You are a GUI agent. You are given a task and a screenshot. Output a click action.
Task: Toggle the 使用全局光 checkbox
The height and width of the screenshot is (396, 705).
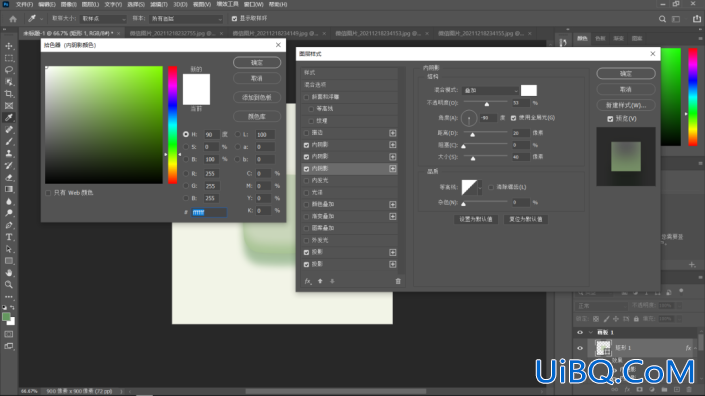click(x=513, y=118)
